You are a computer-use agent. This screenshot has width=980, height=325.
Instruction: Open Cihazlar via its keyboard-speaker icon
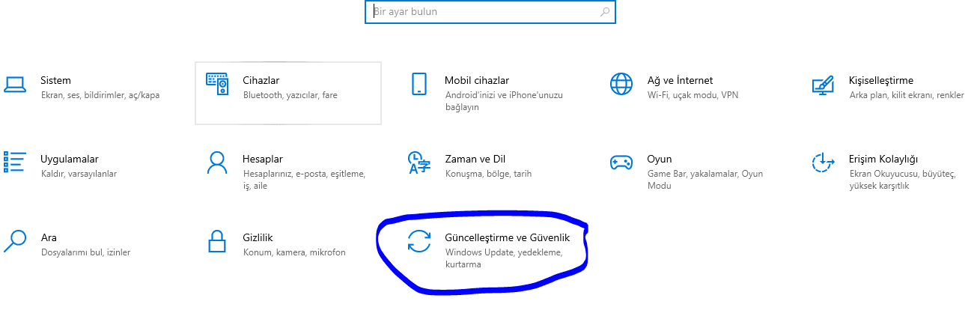tap(217, 84)
